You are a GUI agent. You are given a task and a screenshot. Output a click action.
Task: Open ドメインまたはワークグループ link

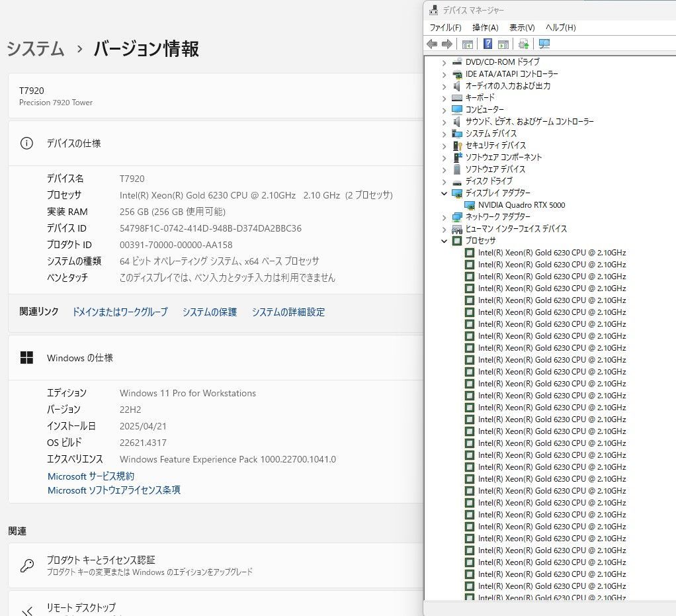[x=120, y=312]
